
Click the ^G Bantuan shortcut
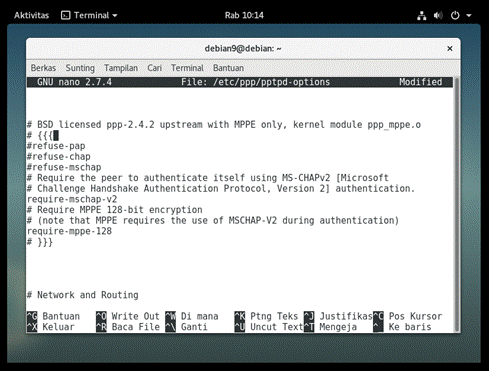point(53,316)
